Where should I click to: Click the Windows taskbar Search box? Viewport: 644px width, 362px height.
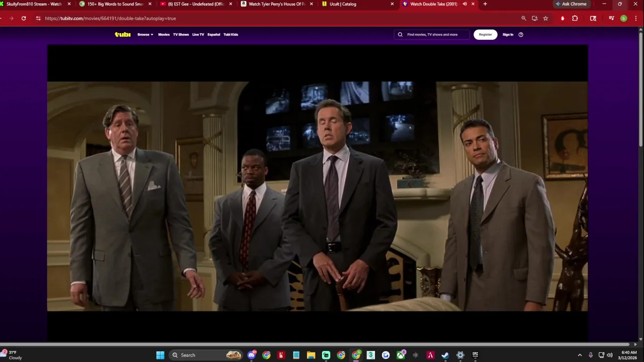(x=205, y=355)
